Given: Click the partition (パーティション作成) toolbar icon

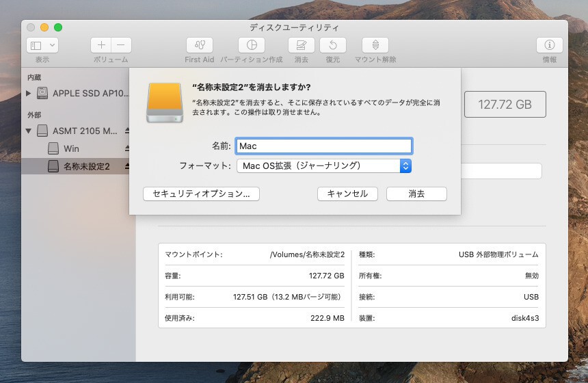Looking at the screenshot, I should (251, 45).
